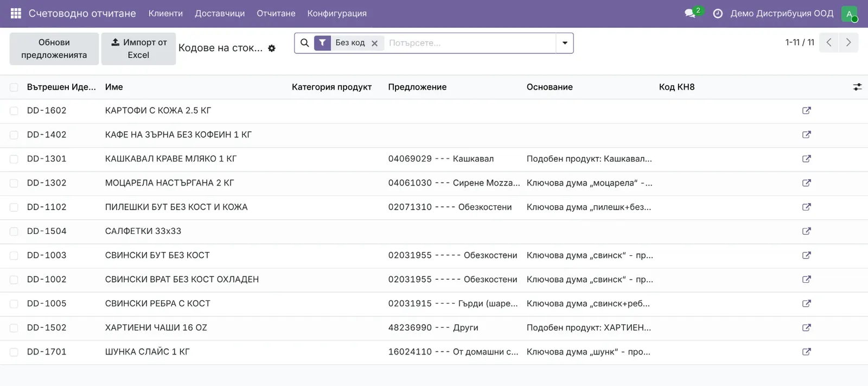Open the Отчитане menu
This screenshot has width=868, height=386.
(x=276, y=13)
